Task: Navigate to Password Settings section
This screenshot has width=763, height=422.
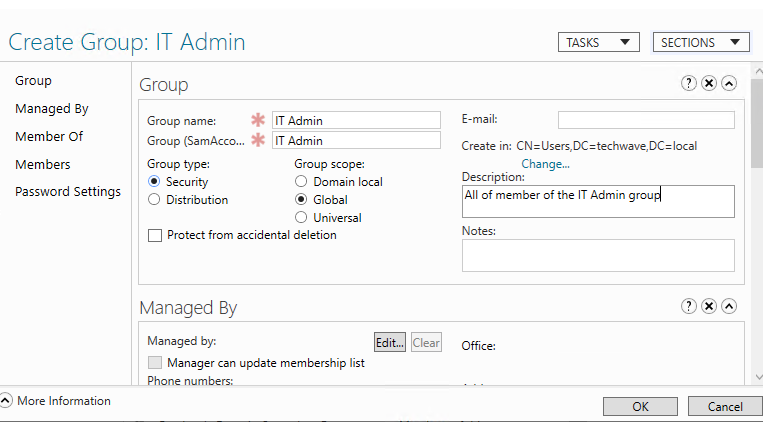Action: (68, 192)
